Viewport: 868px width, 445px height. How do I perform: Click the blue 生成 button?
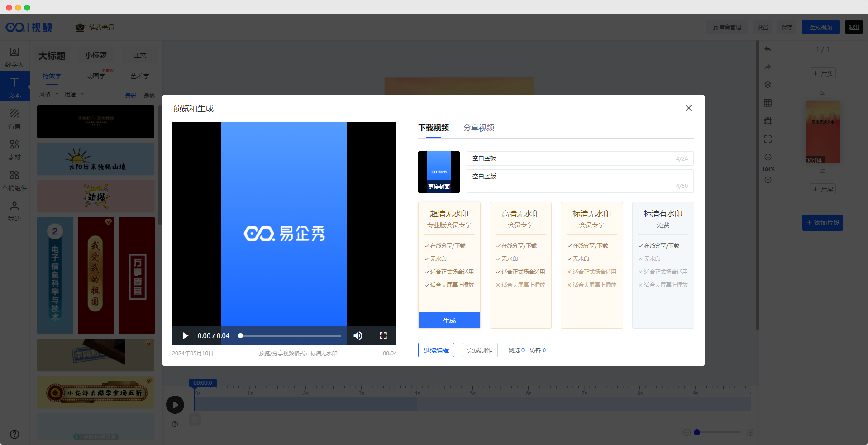click(x=449, y=321)
